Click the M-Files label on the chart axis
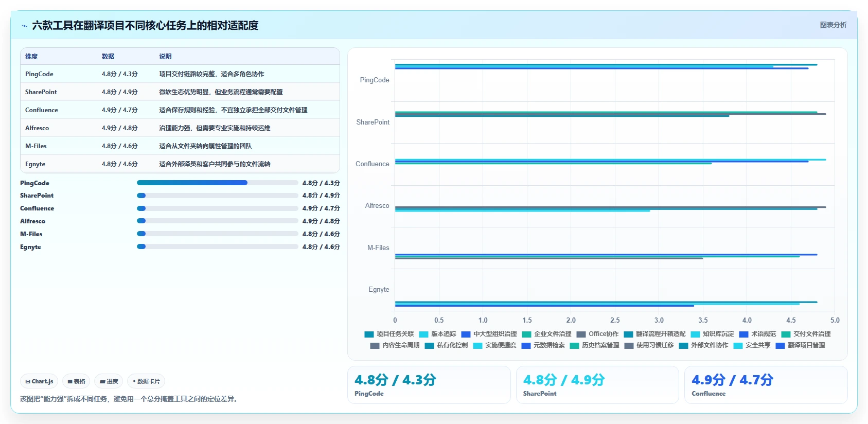This screenshot has height=424, width=868. [x=378, y=248]
